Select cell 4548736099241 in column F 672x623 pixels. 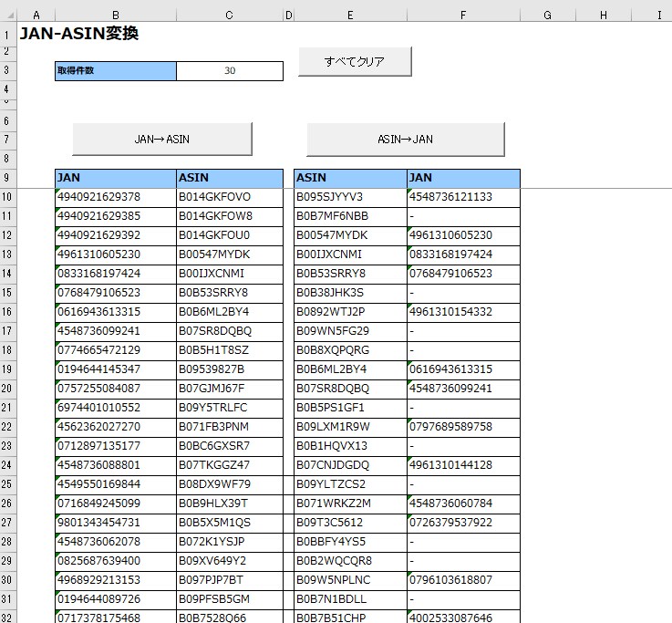[x=464, y=389]
